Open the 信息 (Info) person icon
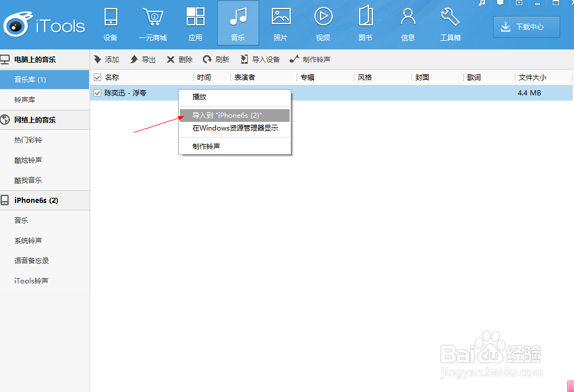 (x=408, y=17)
